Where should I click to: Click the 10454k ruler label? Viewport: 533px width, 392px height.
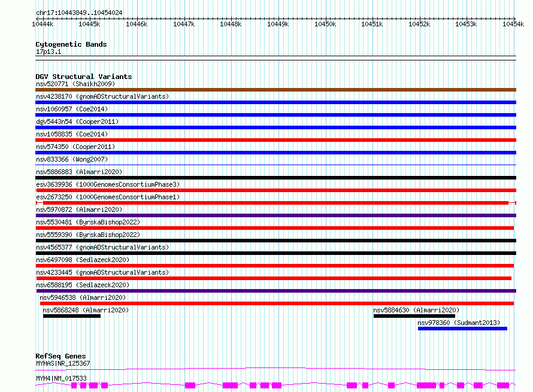(x=513, y=24)
